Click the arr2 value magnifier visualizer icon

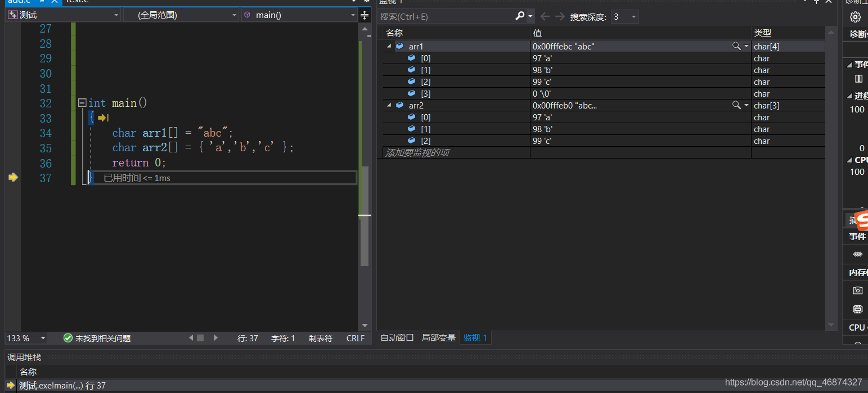point(736,105)
